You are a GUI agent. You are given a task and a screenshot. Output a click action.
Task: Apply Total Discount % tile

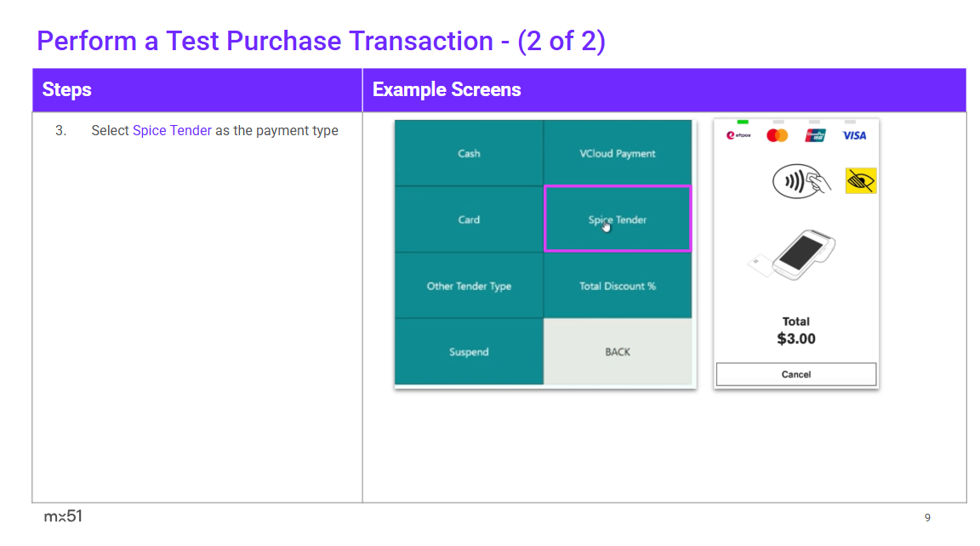618,286
